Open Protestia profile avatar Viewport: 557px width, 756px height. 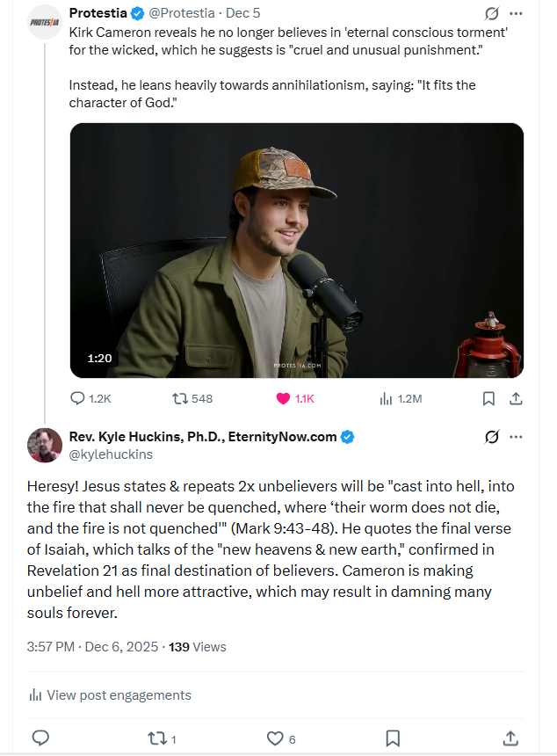[45, 21]
